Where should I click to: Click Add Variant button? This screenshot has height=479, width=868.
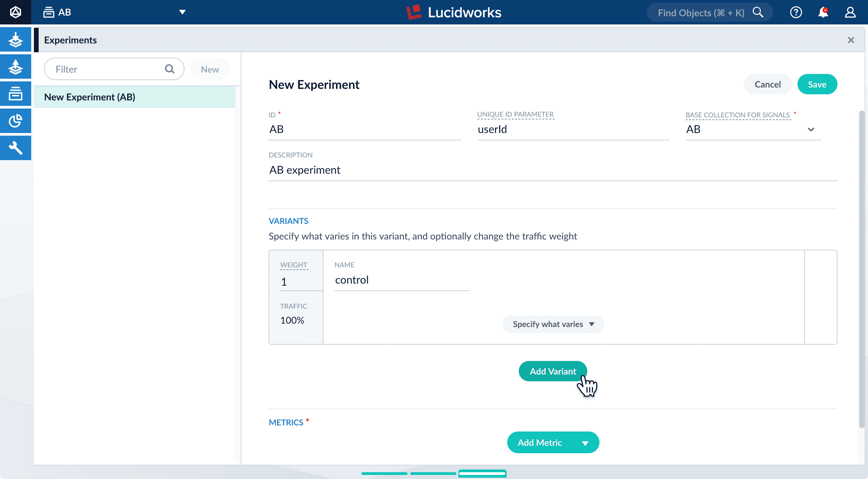pyautogui.click(x=553, y=371)
